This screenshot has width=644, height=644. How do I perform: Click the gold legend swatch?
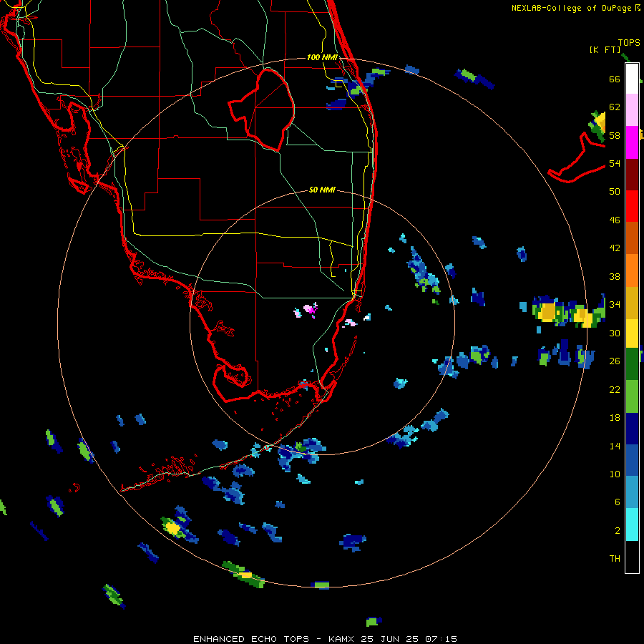[x=632, y=303]
